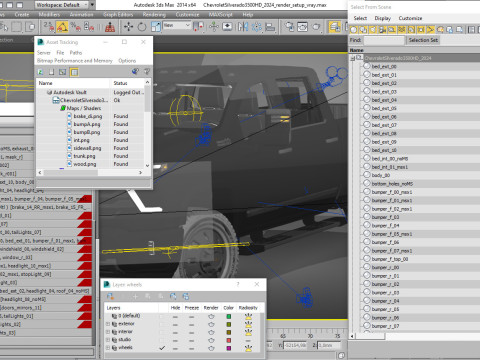Select the Scale transform tool
Screen dimensions: 480x360
(156, 27)
